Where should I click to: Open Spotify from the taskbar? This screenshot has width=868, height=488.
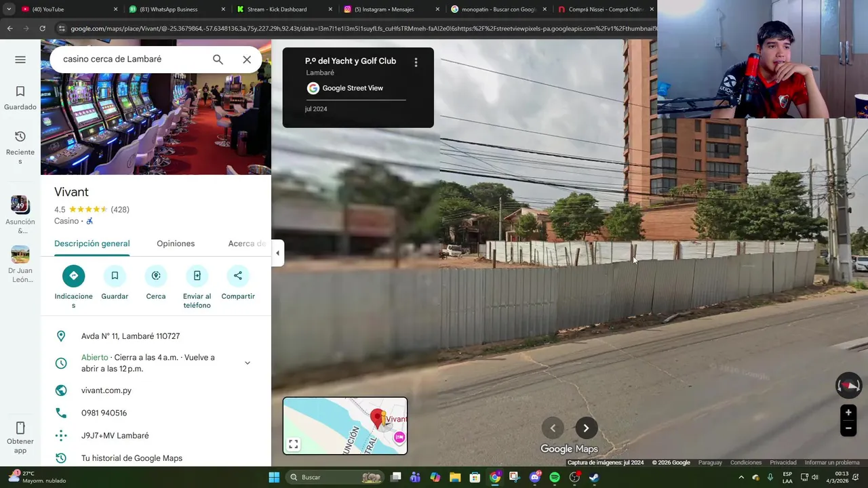[x=555, y=477]
